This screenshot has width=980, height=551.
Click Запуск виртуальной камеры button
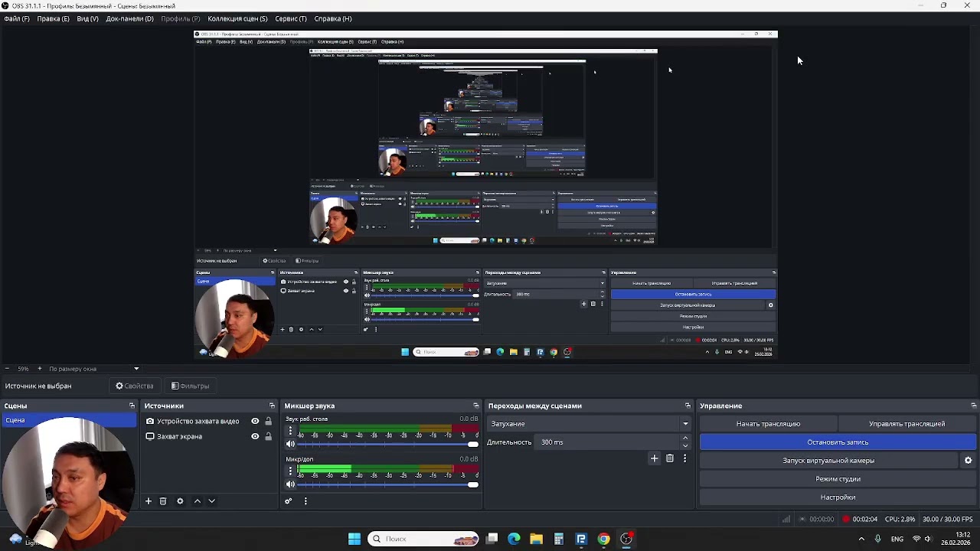[828, 461]
